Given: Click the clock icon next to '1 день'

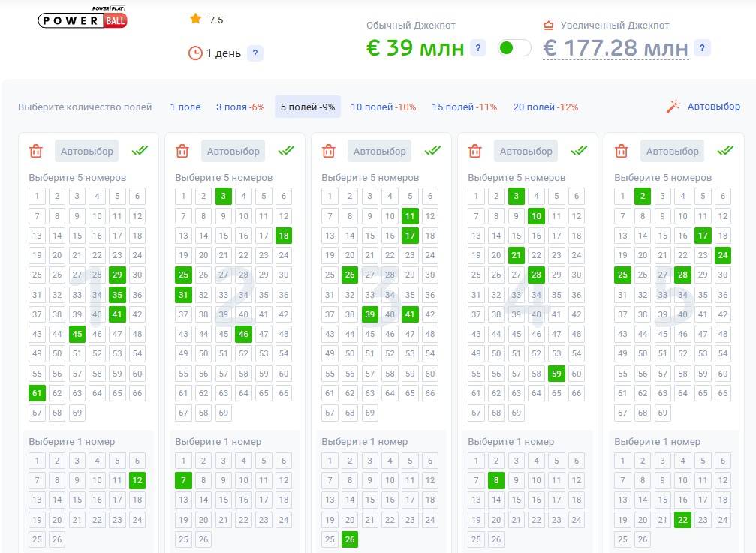Looking at the screenshot, I should click(x=194, y=53).
